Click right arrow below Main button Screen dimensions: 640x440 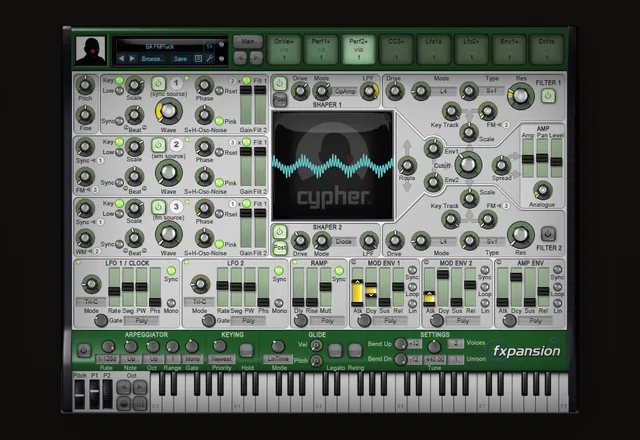[256, 58]
